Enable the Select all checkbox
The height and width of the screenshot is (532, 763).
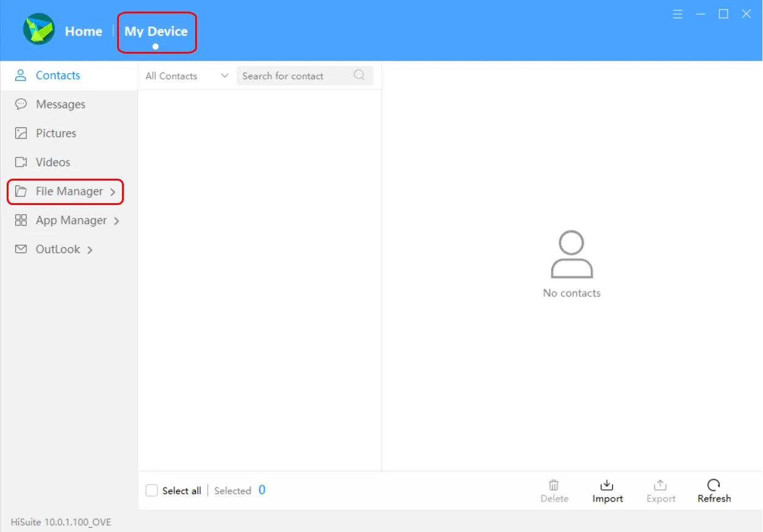[151, 490]
